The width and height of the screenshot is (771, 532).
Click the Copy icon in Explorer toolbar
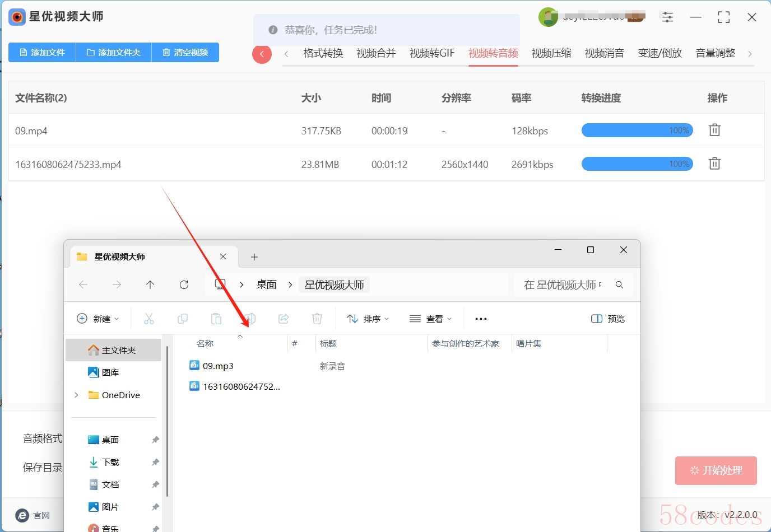182,319
